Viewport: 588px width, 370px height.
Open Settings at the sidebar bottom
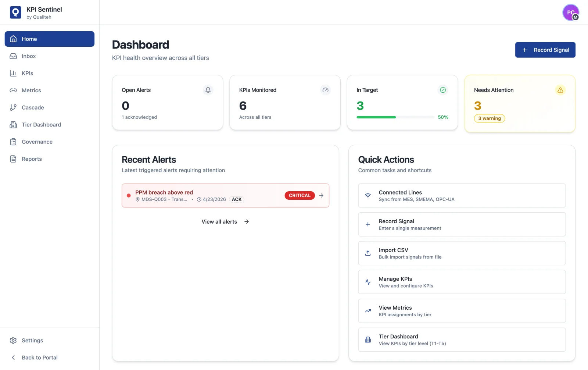[x=50, y=341]
